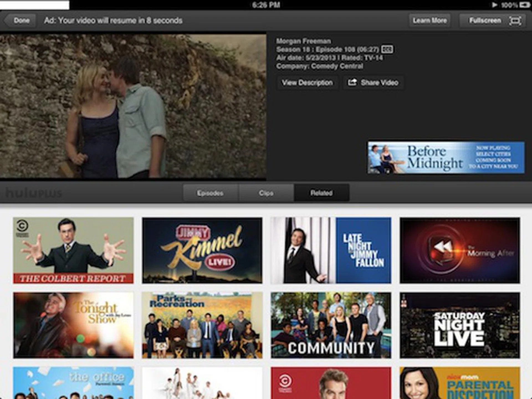This screenshot has height=399, width=532.
Task: Choose The Tonight Show thumbnail
Action: click(73, 325)
